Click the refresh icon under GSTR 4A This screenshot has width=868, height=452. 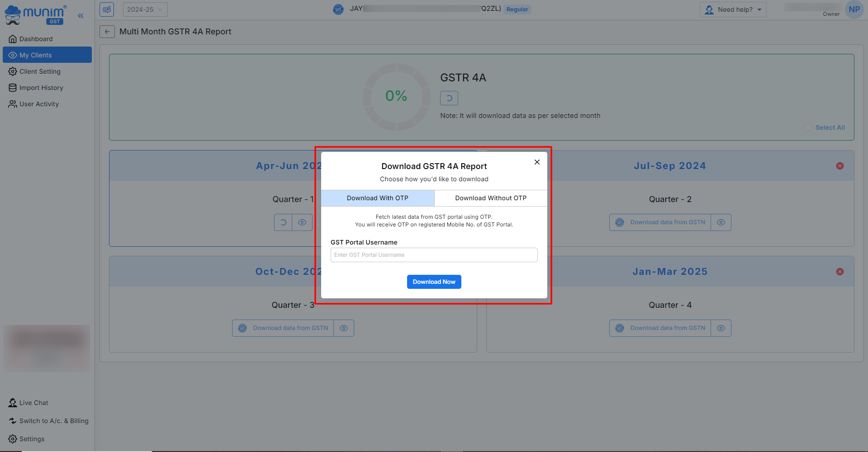449,98
